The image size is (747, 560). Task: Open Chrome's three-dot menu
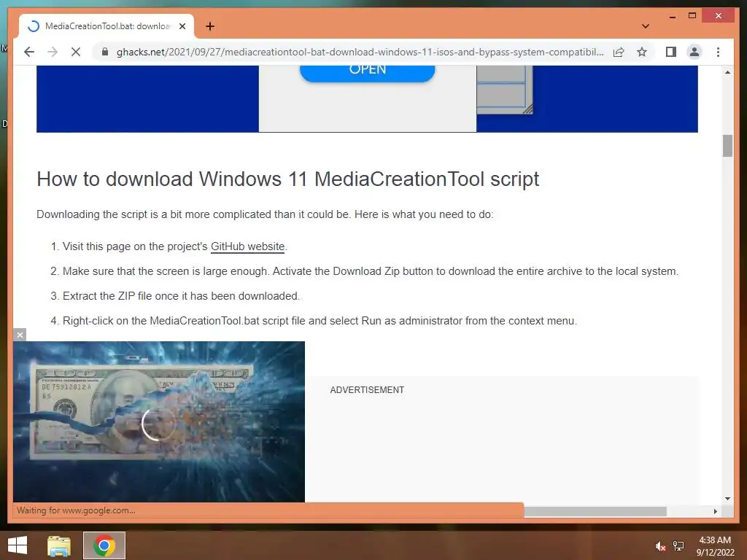(x=718, y=52)
